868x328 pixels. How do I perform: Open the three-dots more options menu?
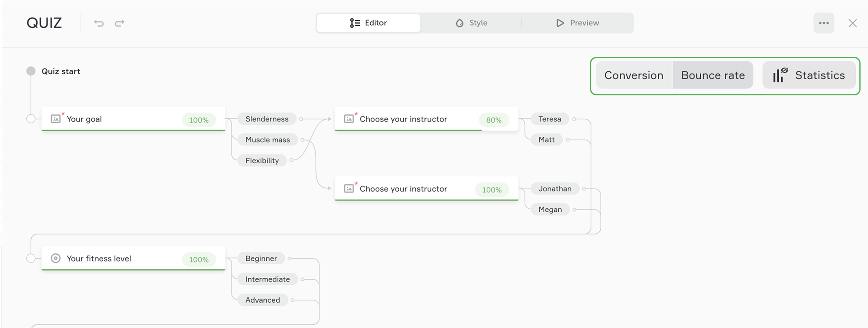(824, 23)
